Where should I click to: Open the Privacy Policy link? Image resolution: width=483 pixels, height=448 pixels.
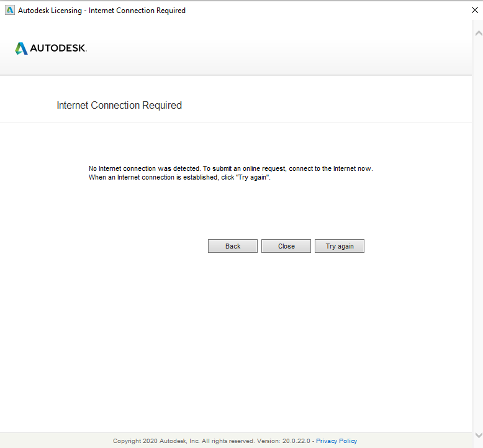[x=336, y=441]
